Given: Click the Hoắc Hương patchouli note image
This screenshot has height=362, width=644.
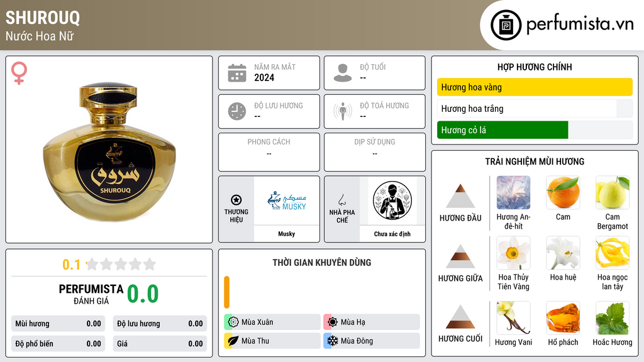Looking at the screenshot, I should 613,318.
